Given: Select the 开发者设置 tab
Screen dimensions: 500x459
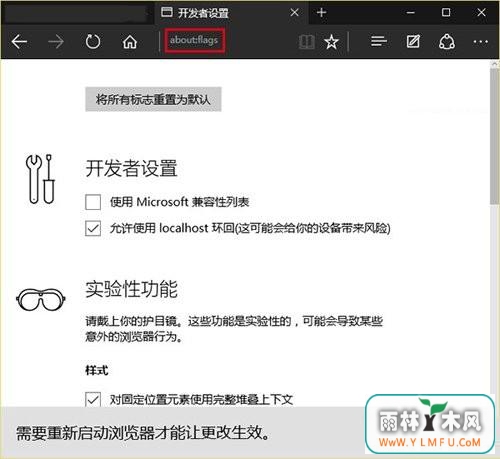Looking at the screenshot, I should 232,13.
